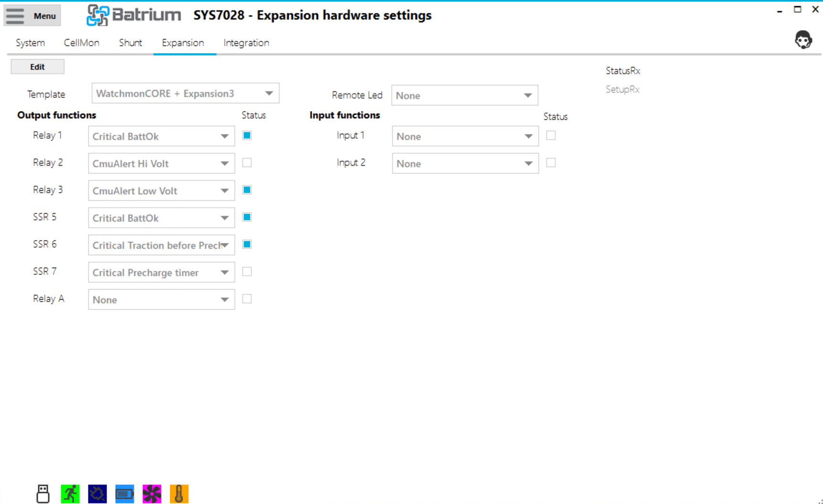Click the dark blue charger plug icon
Viewport: 823px width, 504px height.
[x=97, y=493]
